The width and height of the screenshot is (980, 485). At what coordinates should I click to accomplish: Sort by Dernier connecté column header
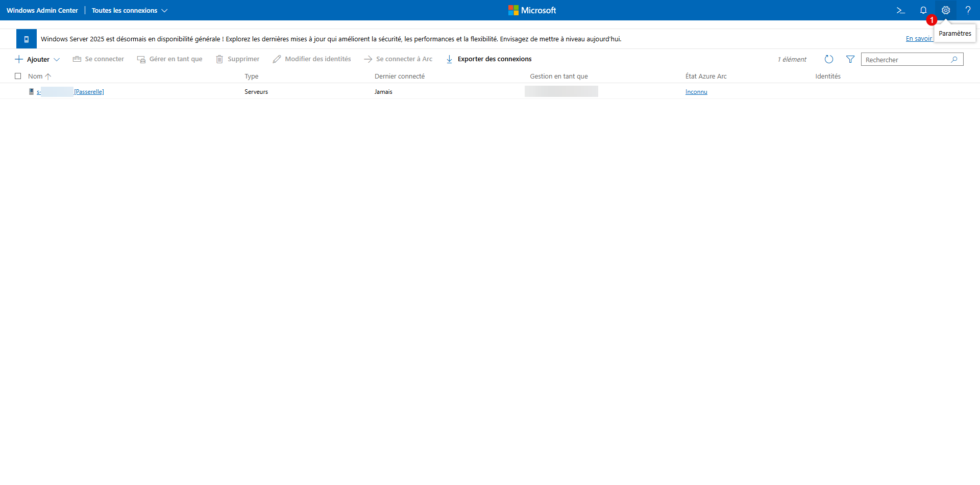(x=399, y=76)
